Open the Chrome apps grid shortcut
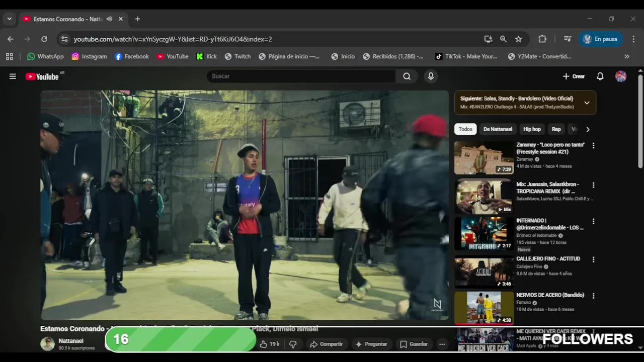Viewport: 644px width, 362px height. pyautogui.click(x=10, y=56)
